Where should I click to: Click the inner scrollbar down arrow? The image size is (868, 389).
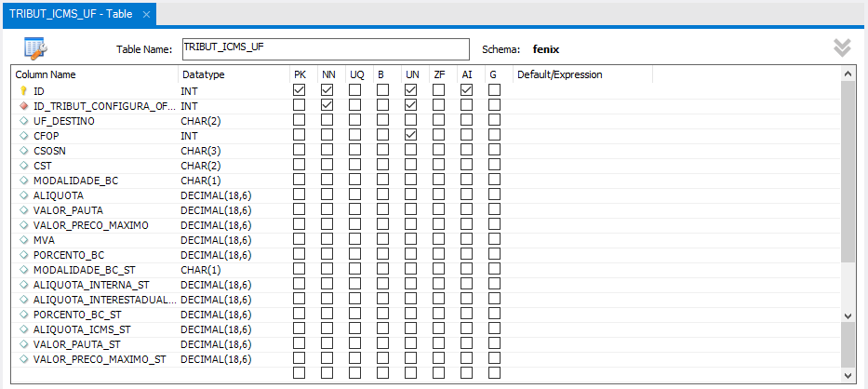pyautogui.click(x=848, y=315)
